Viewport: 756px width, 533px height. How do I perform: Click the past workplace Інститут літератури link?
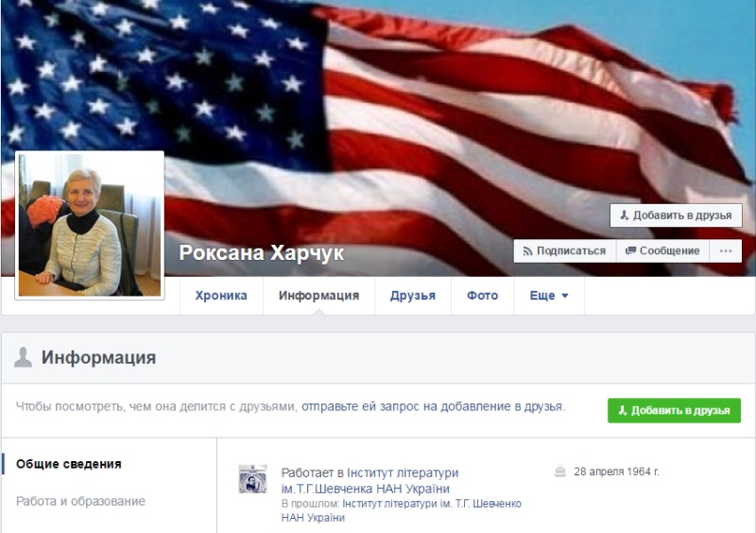click(x=401, y=511)
